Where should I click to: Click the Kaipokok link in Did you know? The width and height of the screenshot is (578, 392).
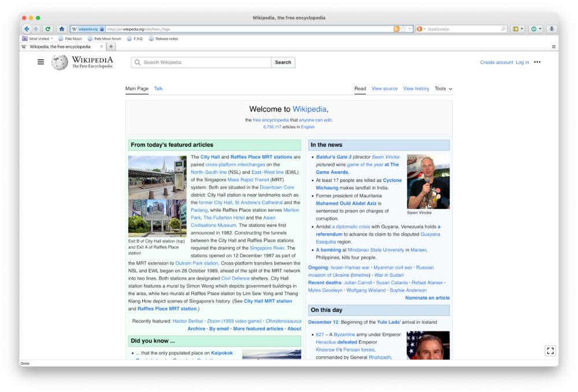click(x=222, y=353)
